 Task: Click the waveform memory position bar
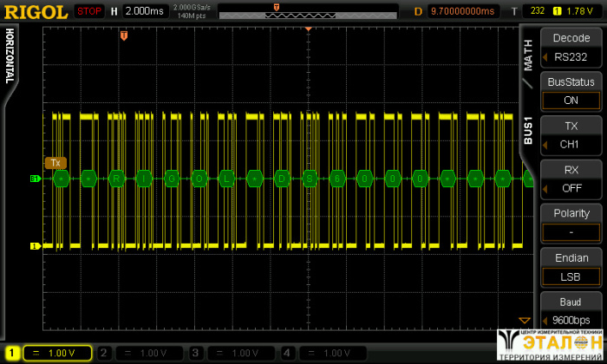tap(308, 12)
